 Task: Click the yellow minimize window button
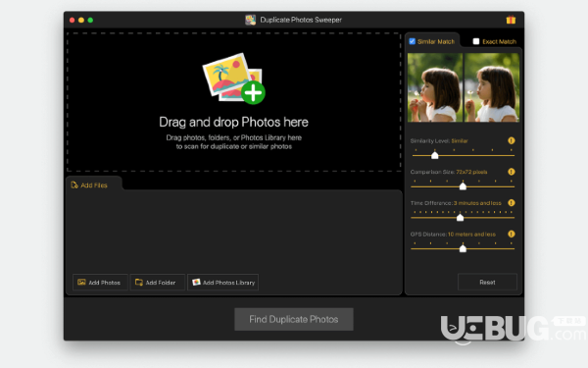(81, 20)
